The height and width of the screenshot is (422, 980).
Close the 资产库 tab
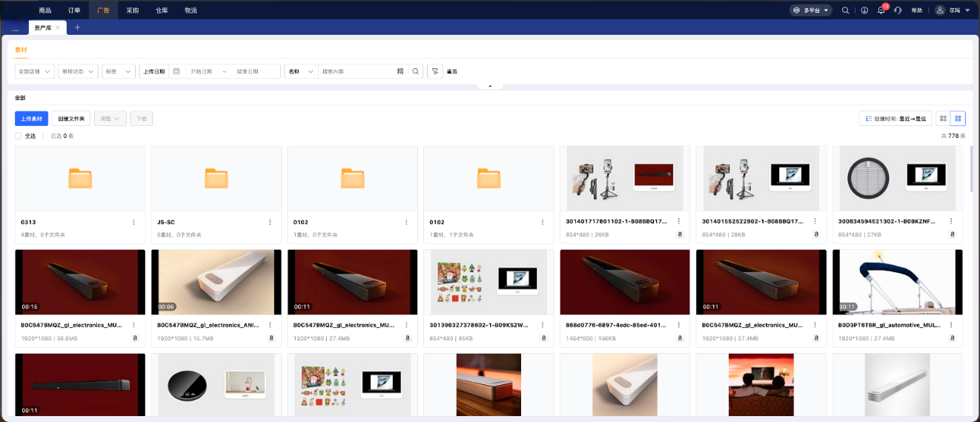click(58, 27)
